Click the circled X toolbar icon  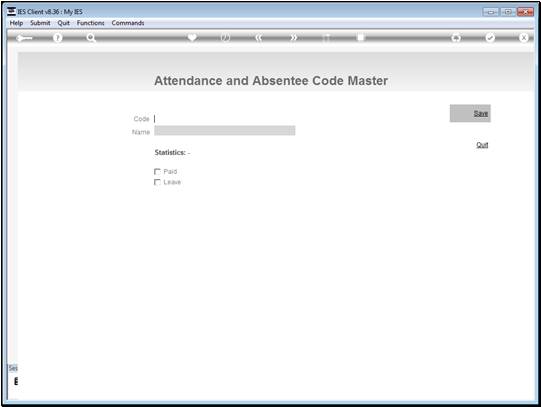tap(523, 38)
